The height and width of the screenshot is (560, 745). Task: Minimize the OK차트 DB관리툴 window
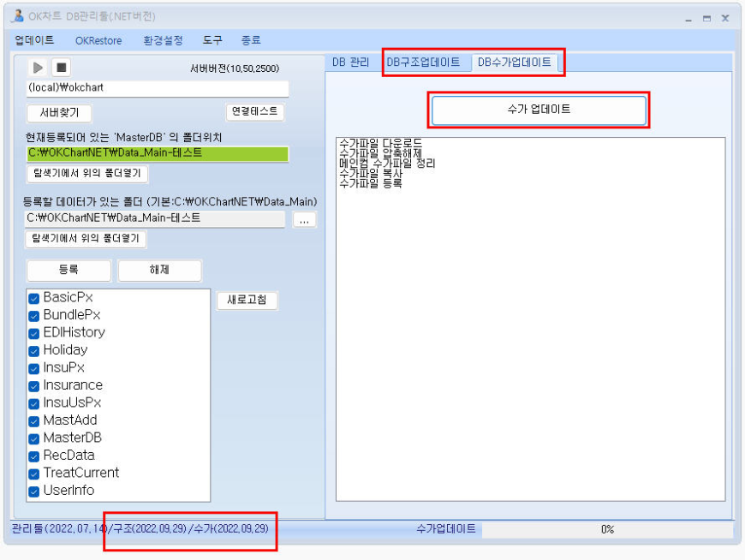pyautogui.click(x=688, y=19)
